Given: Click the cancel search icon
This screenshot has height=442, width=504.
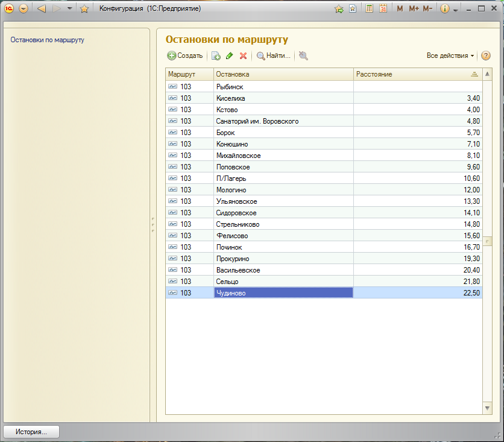Looking at the screenshot, I should (303, 56).
